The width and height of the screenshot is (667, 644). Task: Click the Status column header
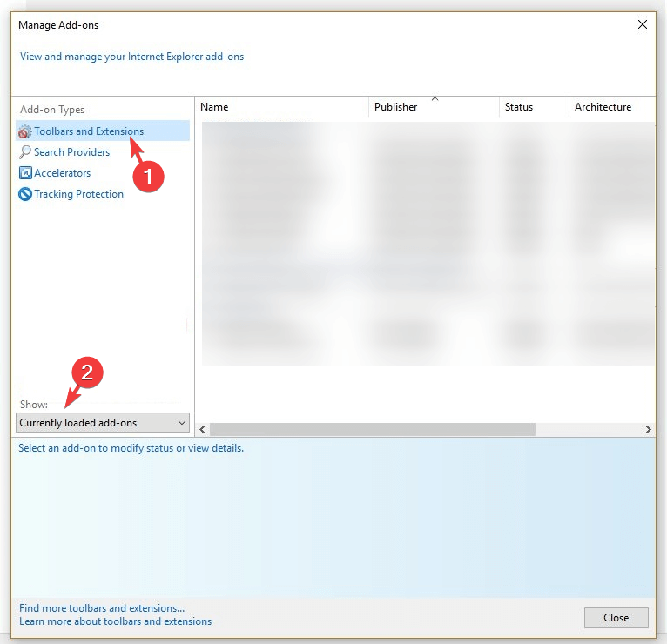pos(519,107)
